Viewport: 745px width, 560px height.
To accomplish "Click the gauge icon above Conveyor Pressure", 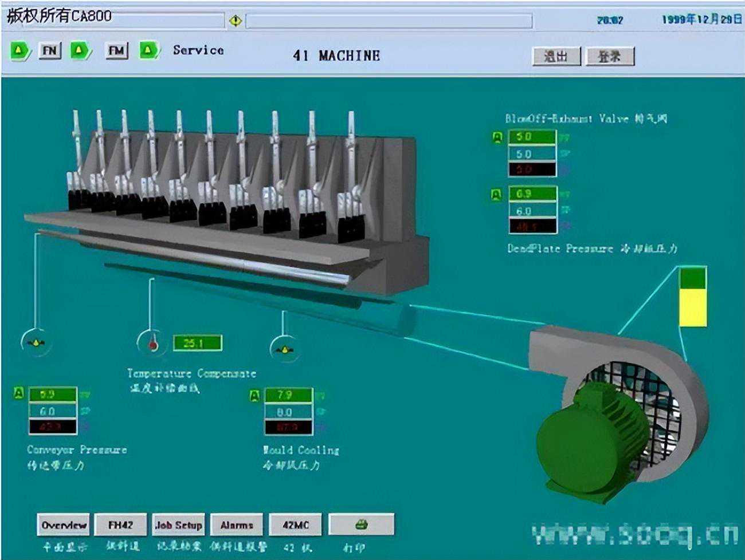I will pos(36,343).
